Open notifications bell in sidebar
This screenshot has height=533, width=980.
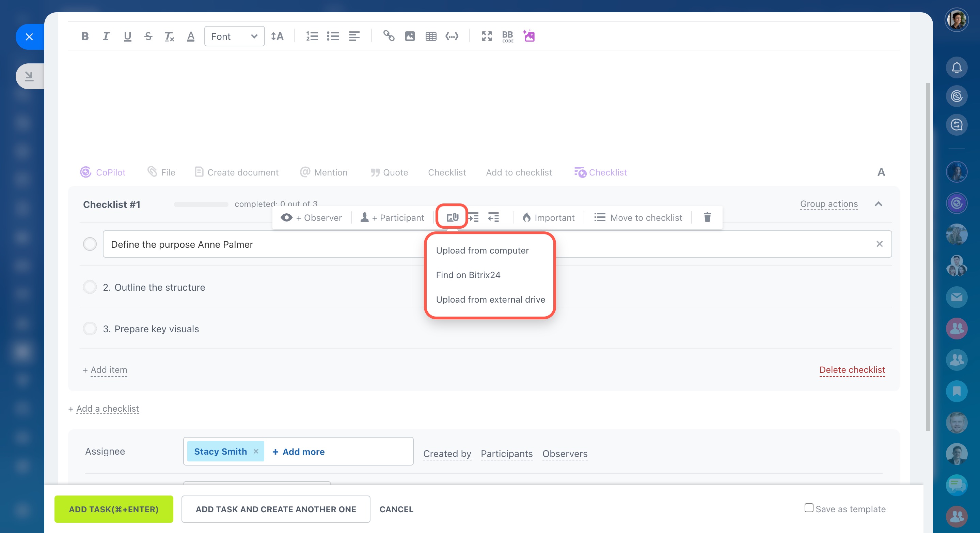957,68
